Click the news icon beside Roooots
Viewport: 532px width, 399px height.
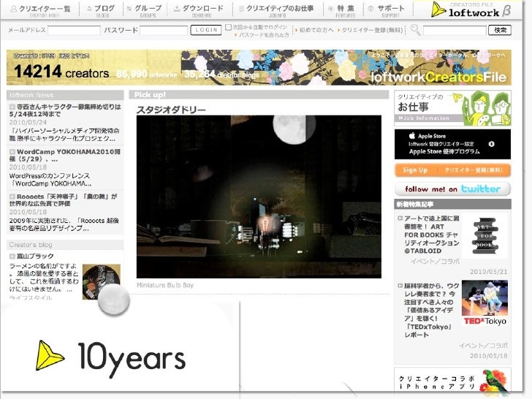click(12, 197)
